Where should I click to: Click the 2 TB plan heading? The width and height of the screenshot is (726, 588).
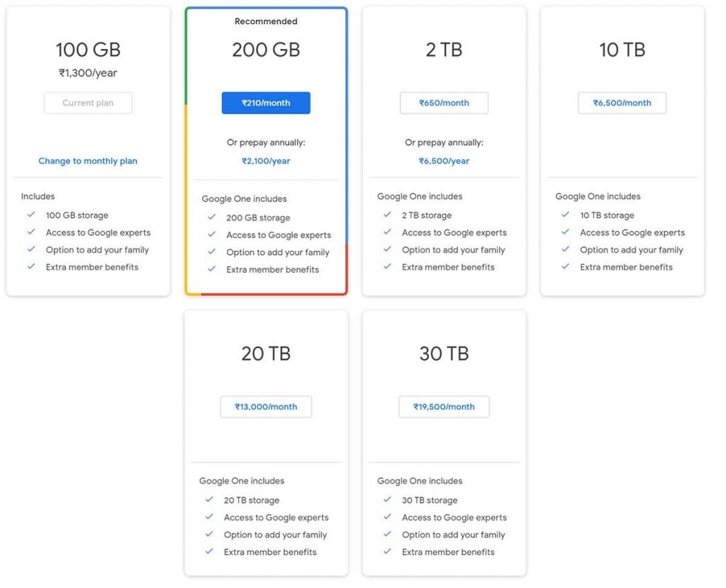(x=444, y=50)
